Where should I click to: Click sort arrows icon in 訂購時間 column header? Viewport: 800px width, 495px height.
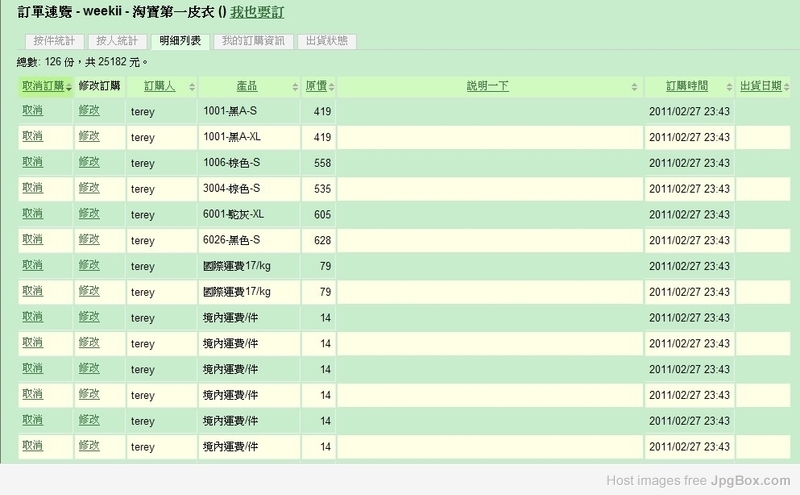(x=731, y=87)
